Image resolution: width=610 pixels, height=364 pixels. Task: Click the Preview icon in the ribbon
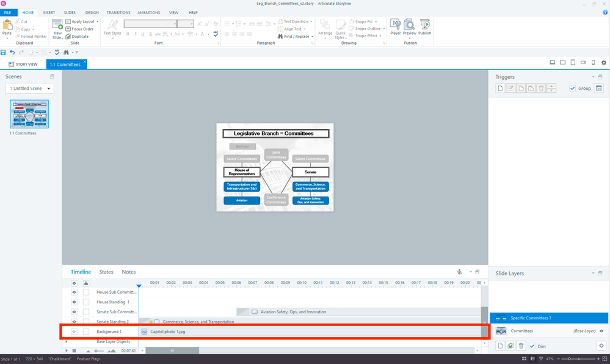409,26
